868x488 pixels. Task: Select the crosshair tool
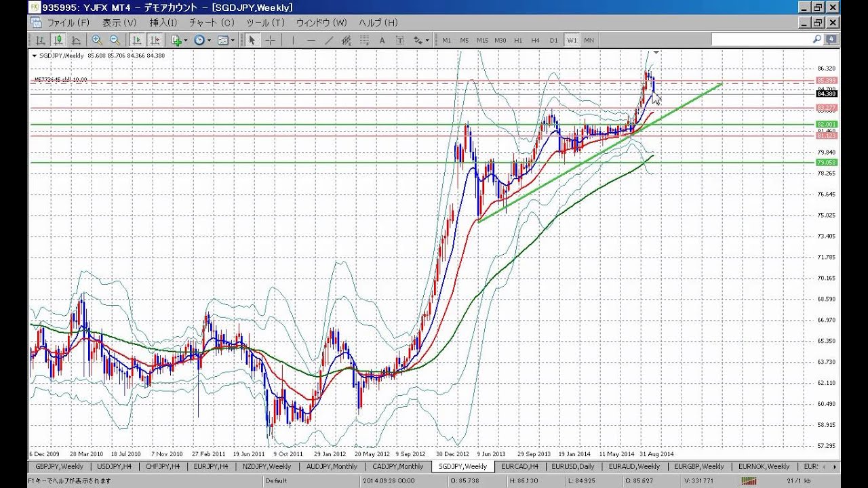pyautogui.click(x=270, y=40)
